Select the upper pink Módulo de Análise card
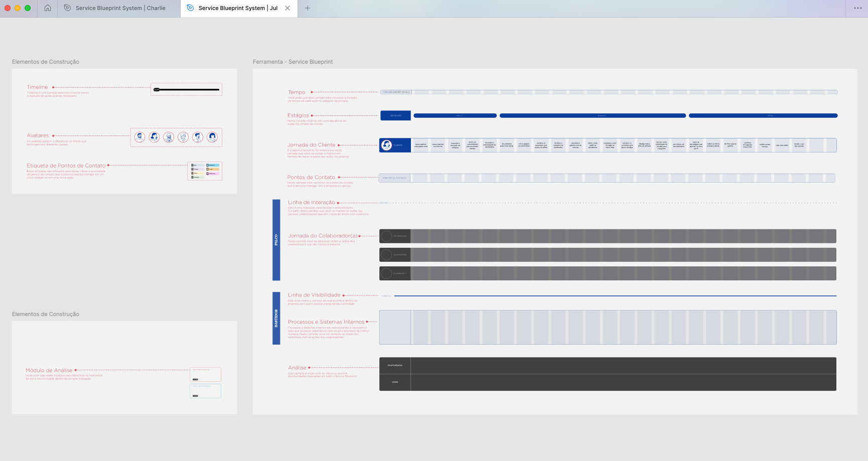868x461 pixels. click(205, 374)
